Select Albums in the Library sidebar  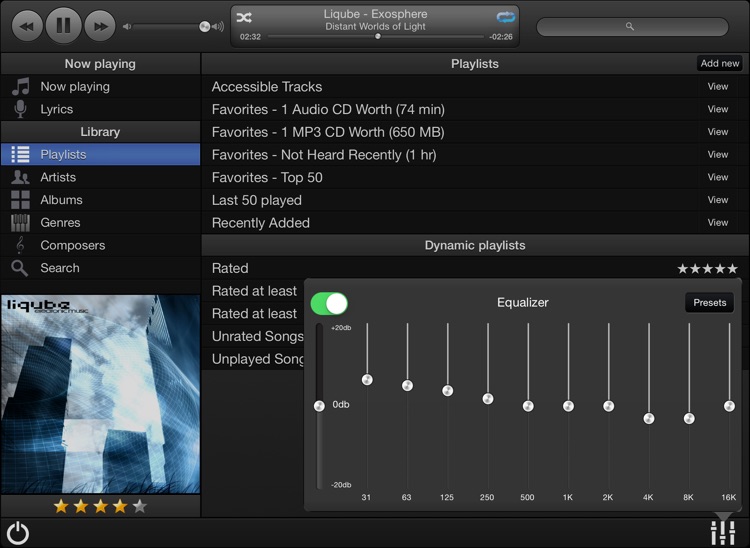[x=100, y=200]
